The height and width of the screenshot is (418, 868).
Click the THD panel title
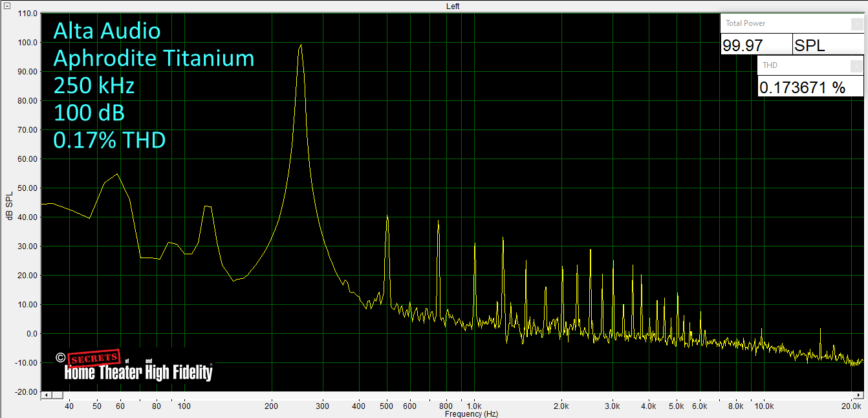[x=770, y=65]
